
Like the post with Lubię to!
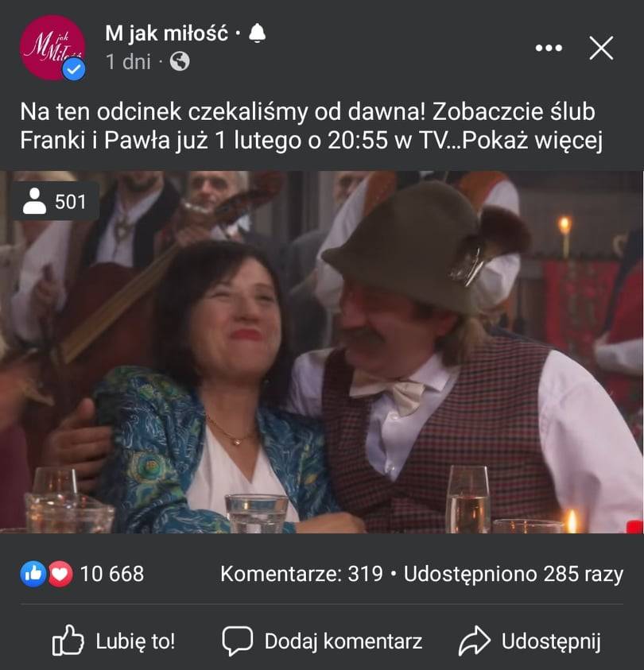pos(113,641)
